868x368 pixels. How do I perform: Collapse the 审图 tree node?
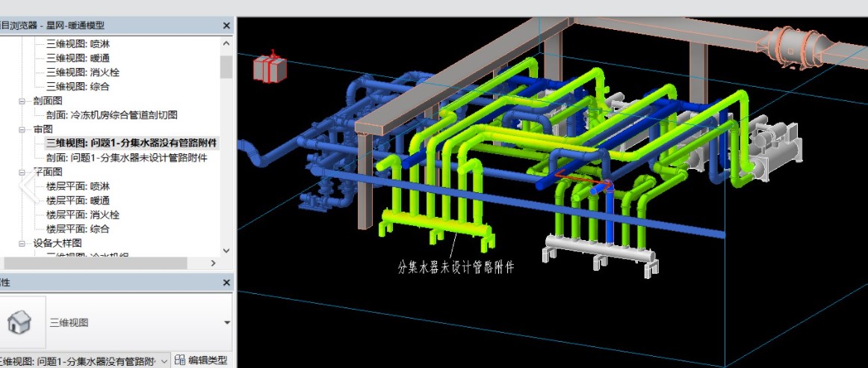22,129
